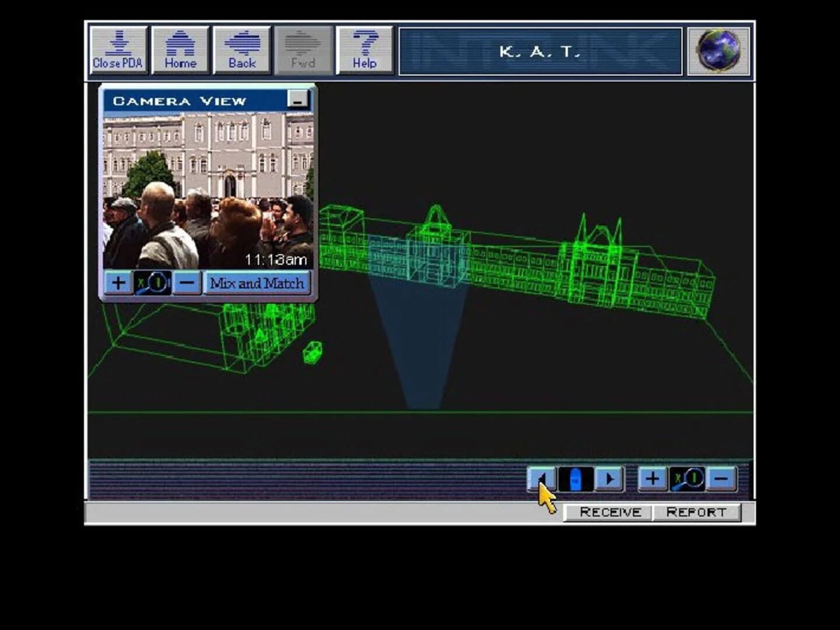
Task: Reset wireframe zoom with the x1 magnifier icon
Action: click(687, 480)
